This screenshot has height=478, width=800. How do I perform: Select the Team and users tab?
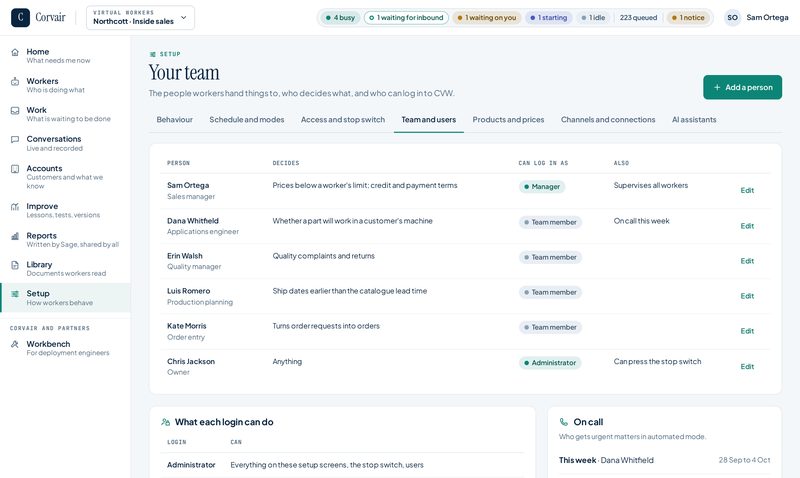[429, 119]
